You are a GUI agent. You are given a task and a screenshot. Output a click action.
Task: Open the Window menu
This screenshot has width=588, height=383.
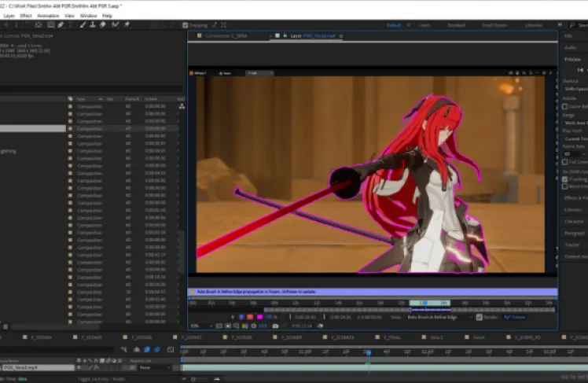point(89,16)
